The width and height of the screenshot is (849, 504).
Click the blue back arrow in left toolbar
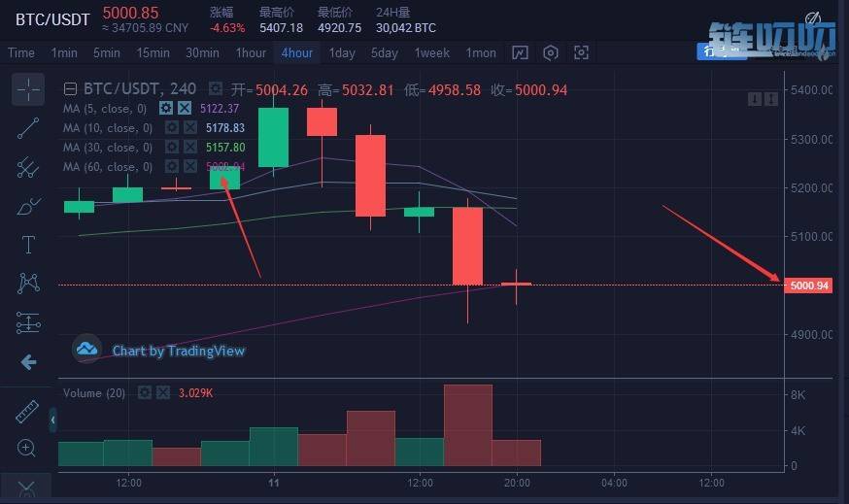[x=28, y=361]
